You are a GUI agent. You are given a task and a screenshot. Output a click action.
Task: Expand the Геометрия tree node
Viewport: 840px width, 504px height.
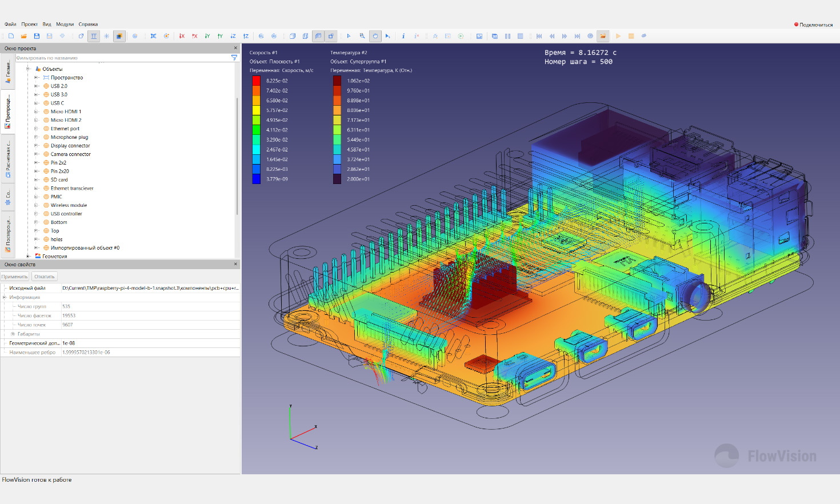click(27, 256)
